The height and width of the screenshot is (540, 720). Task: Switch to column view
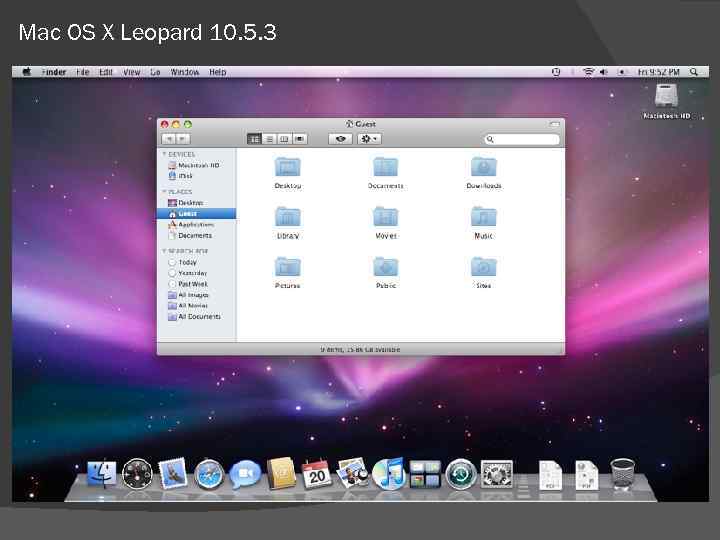(x=284, y=139)
